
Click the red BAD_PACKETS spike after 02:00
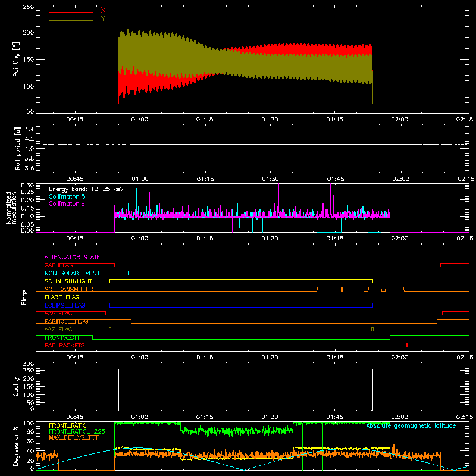click(407, 345)
